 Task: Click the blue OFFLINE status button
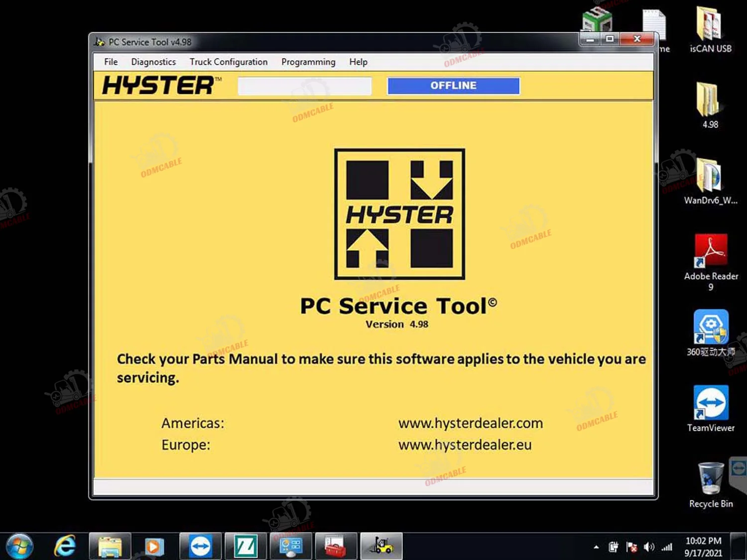(453, 86)
